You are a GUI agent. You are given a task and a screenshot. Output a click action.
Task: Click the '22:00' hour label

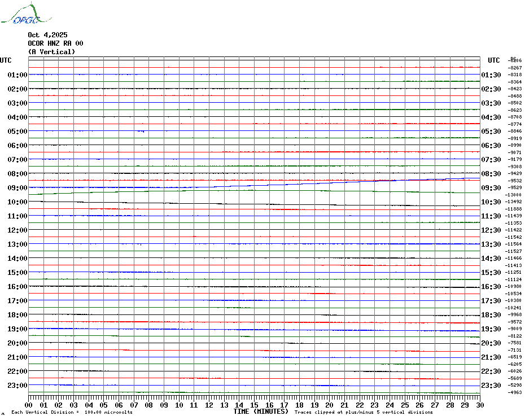pos(17,371)
